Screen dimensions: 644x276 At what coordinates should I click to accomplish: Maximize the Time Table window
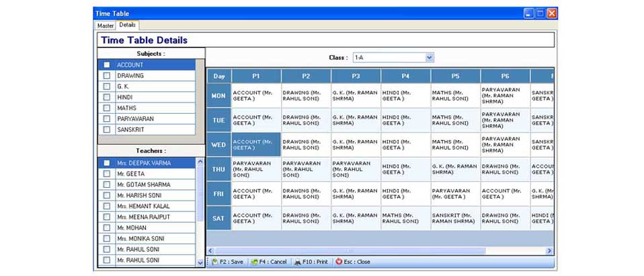(540, 13)
